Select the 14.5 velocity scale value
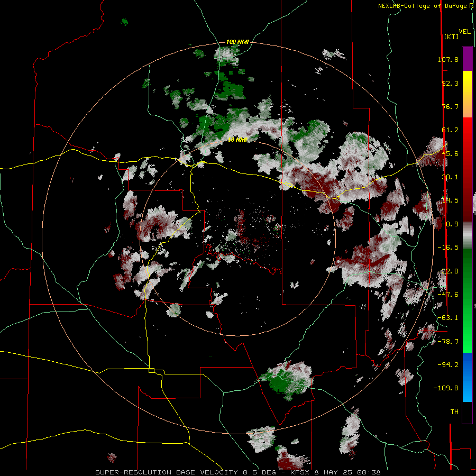This screenshot has height=476, width=476. click(450, 200)
